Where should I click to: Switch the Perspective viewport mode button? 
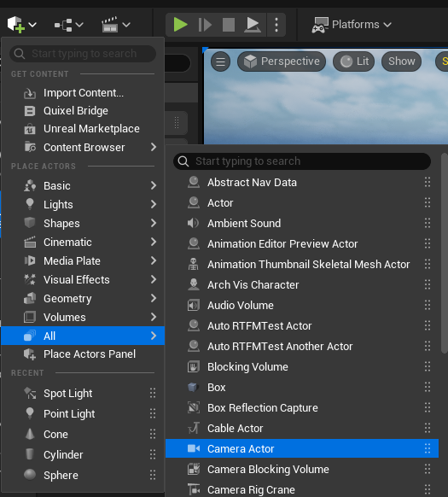pyautogui.click(x=282, y=61)
